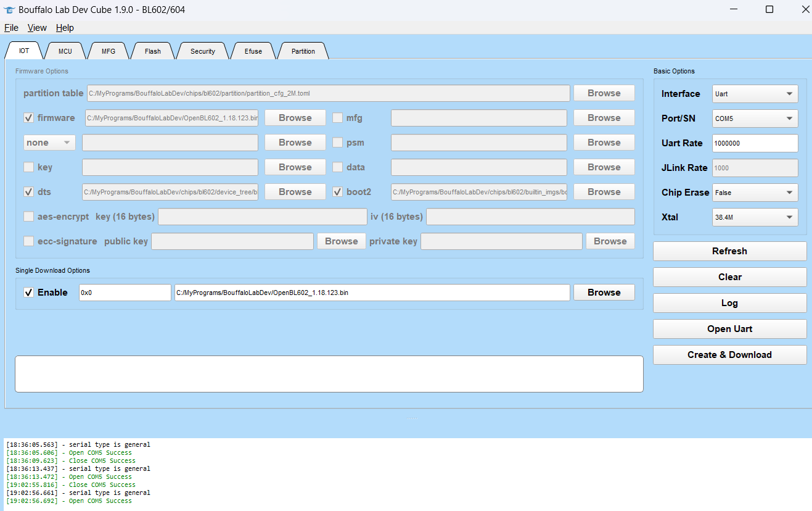Click log line '[18:36:05.563] - serial type is general'
Image resolution: width=812 pixels, height=511 pixels.
tap(78, 445)
